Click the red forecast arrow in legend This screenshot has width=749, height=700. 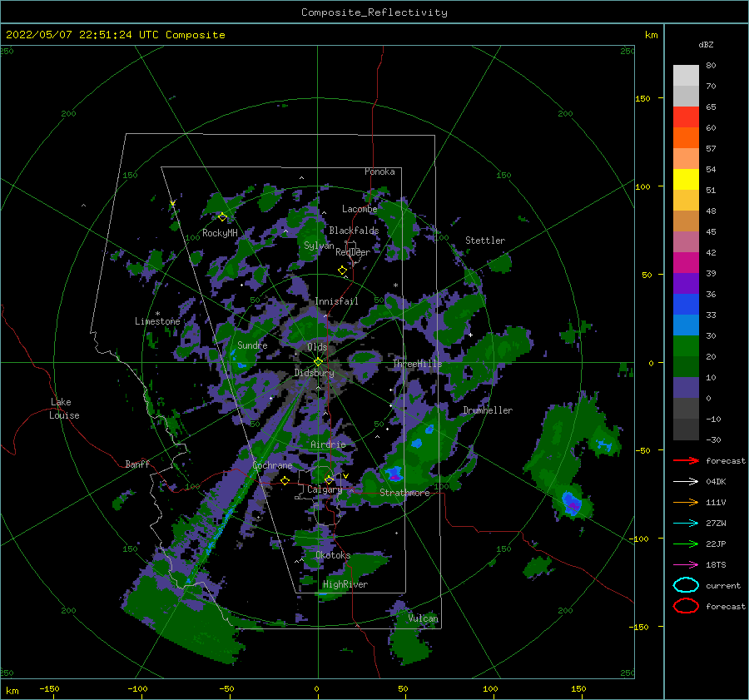pyautogui.click(x=686, y=460)
